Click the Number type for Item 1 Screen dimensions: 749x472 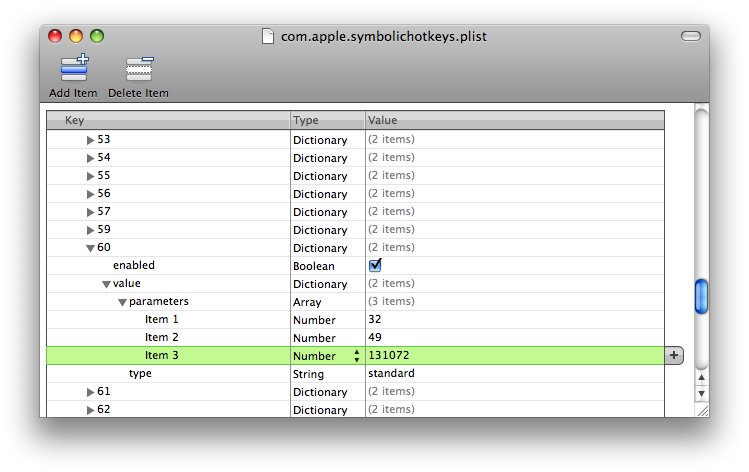tap(314, 320)
